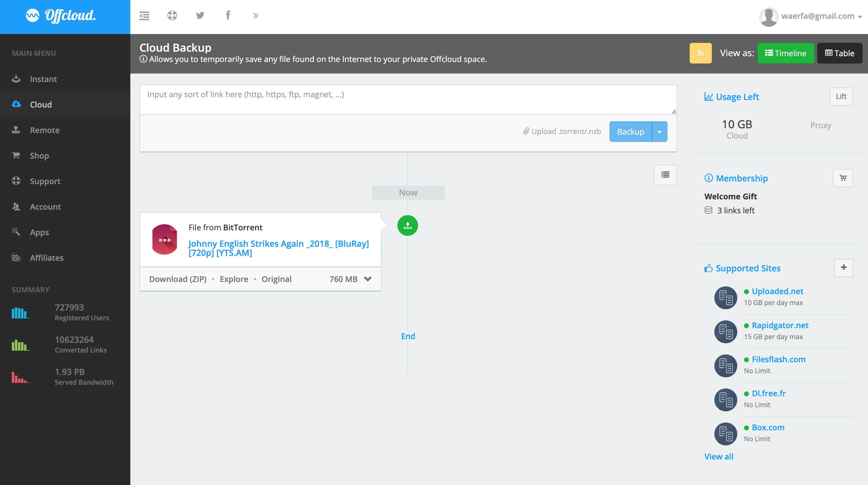Open Affiliates in the main menu

[x=65, y=258]
